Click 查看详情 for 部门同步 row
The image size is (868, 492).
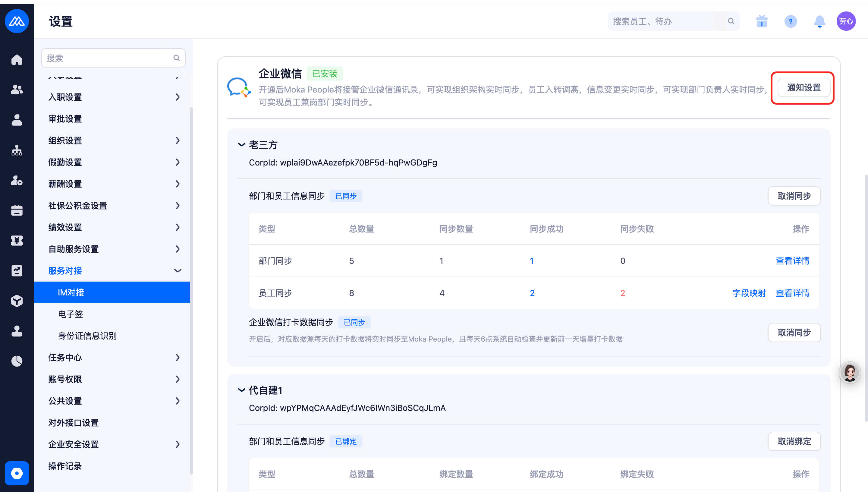click(x=792, y=261)
